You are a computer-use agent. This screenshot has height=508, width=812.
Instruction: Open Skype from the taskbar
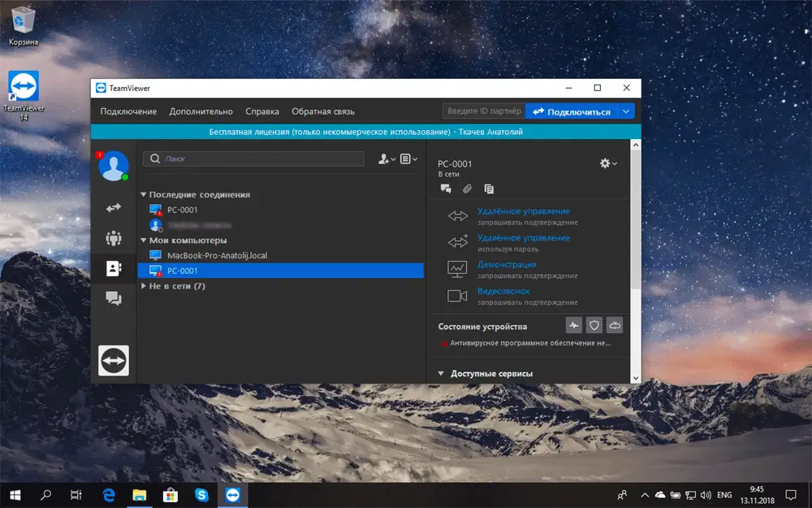pyautogui.click(x=201, y=495)
